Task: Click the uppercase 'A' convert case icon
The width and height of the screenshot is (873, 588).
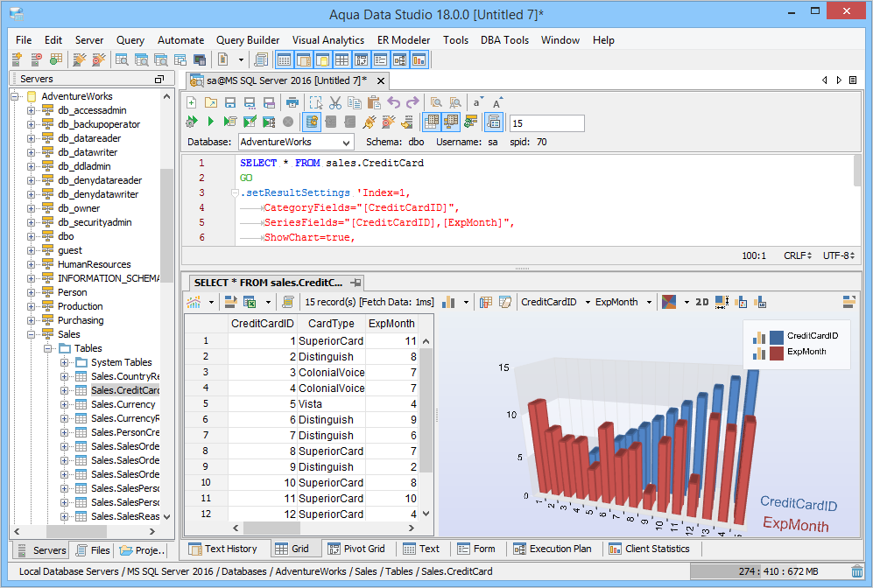Action: [496, 103]
